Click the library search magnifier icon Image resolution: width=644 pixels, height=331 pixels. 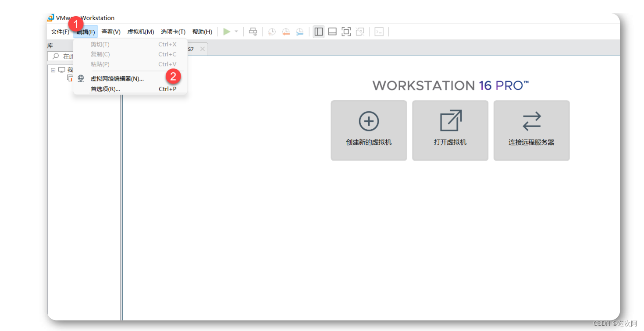click(x=56, y=56)
